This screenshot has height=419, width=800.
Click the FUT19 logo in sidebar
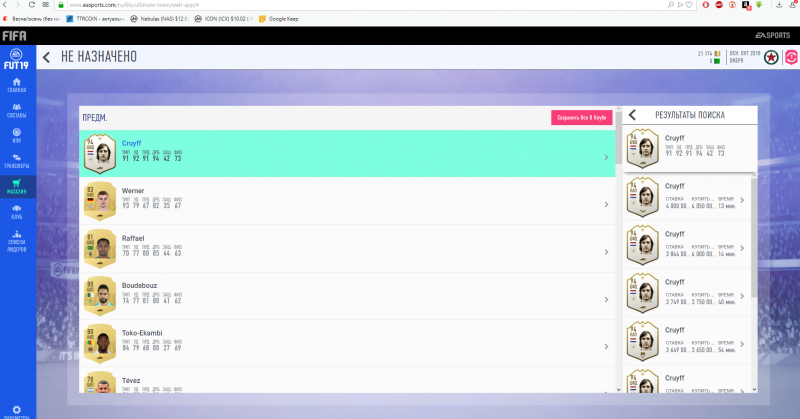click(16, 59)
